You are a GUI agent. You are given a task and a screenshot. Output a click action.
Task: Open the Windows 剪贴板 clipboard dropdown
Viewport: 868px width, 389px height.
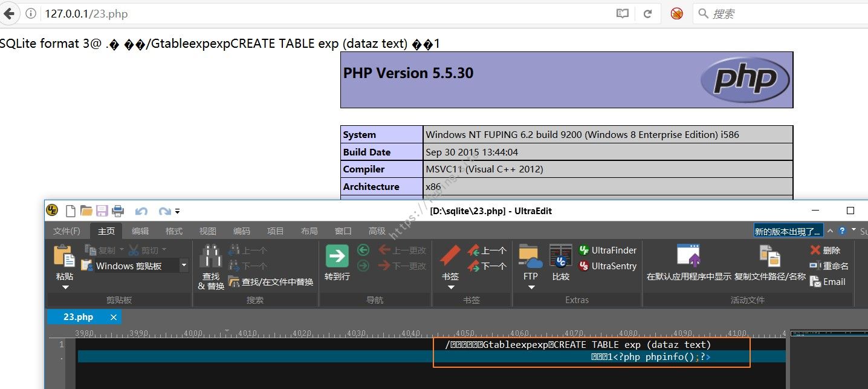click(x=184, y=266)
